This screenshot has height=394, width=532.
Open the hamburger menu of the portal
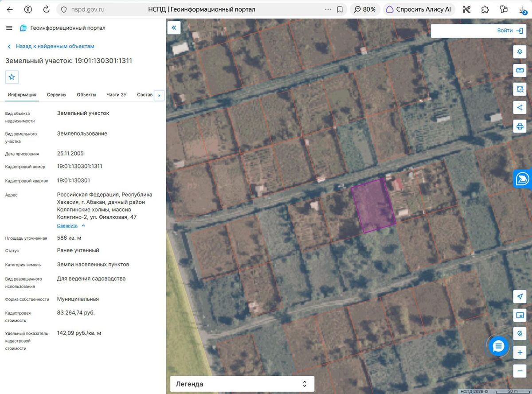pyautogui.click(x=9, y=28)
